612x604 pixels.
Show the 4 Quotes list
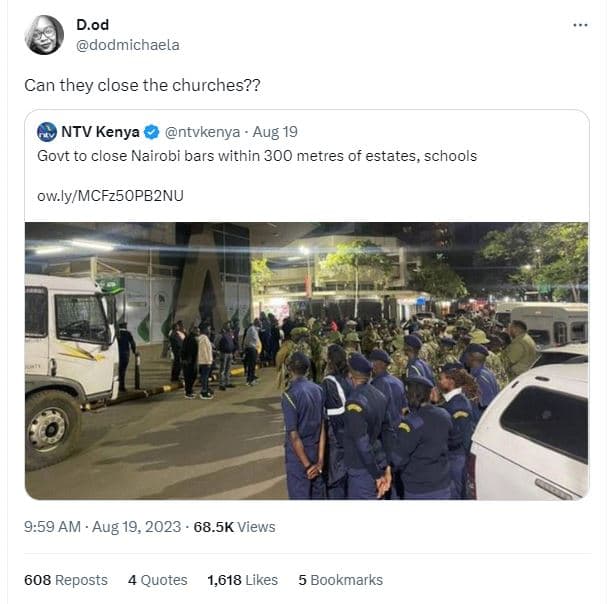coord(157,580)
